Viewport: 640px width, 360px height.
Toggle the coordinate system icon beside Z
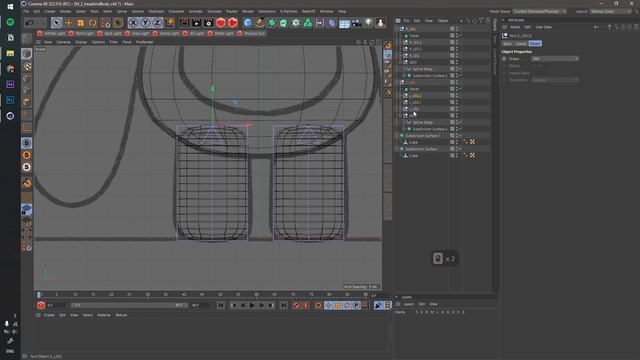pyautogui.click(x=170, y=23)
